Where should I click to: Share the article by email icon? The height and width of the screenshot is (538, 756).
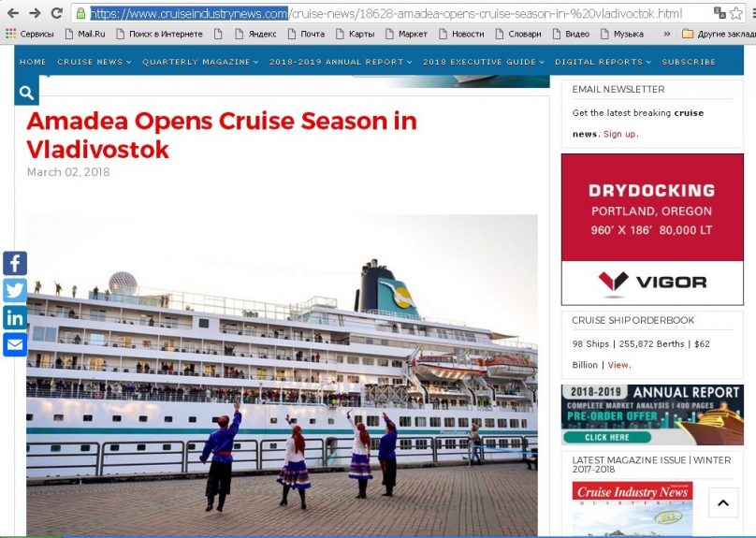pyautogui.click(x=15, y=344)
